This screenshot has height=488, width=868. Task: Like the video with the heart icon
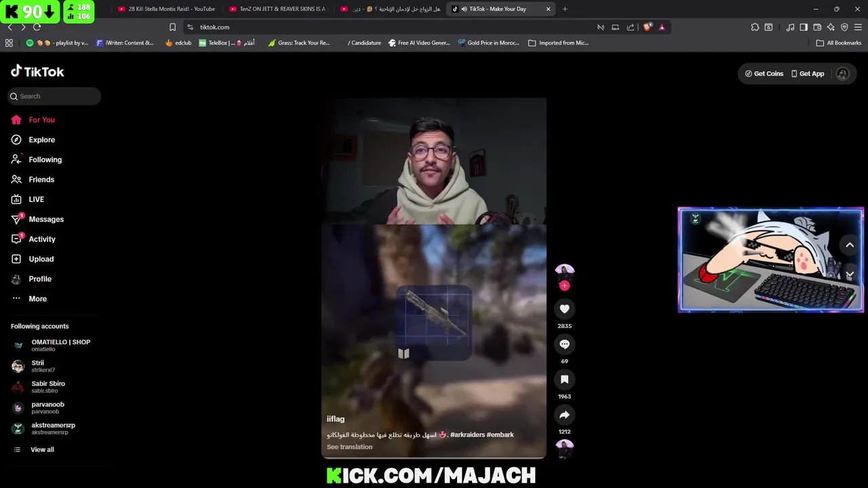click(564, 309)
